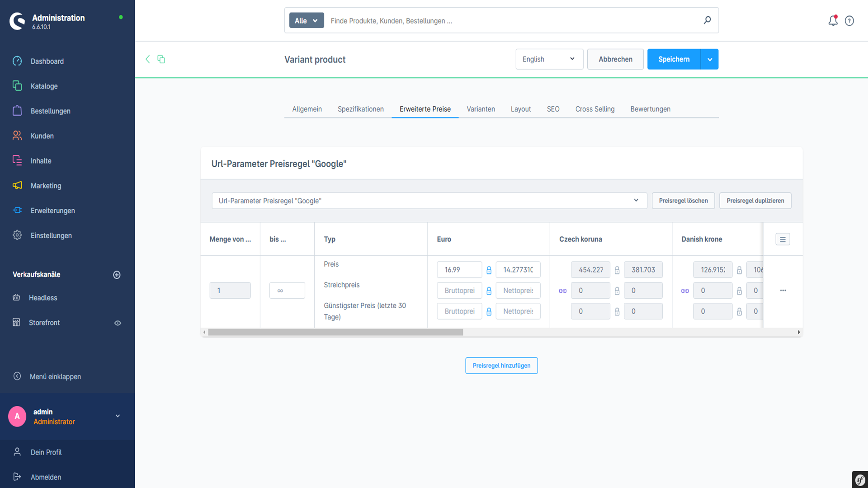Click the Euro net price field 14.27731
Viewport: 868px width, 488px height.
518,270
